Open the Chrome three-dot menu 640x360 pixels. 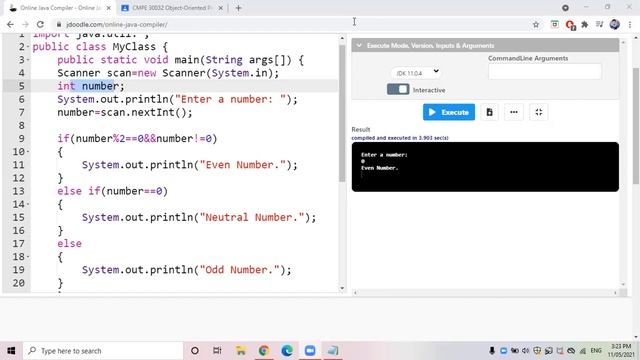(x=630, y=24)
